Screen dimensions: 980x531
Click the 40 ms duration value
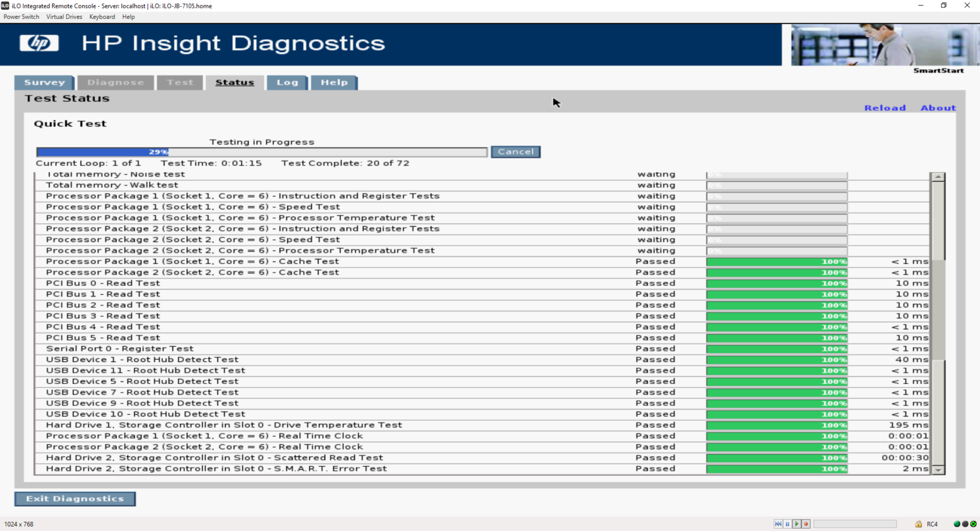pyautogui.click(x=912, y=360)
